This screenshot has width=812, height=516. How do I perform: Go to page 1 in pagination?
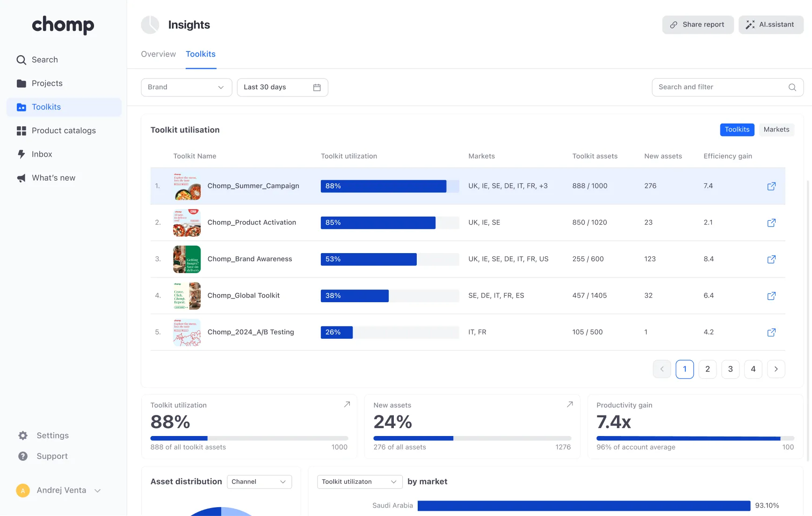(685, 369)
